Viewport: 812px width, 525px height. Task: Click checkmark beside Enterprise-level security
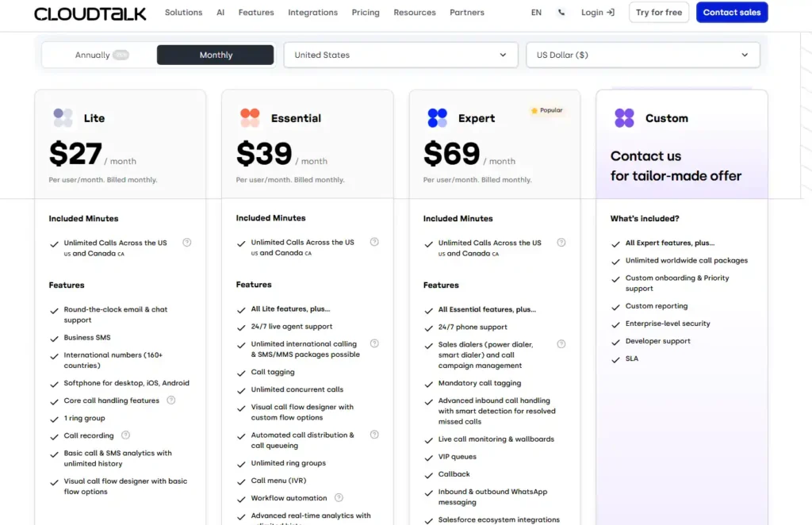[615, 324]
